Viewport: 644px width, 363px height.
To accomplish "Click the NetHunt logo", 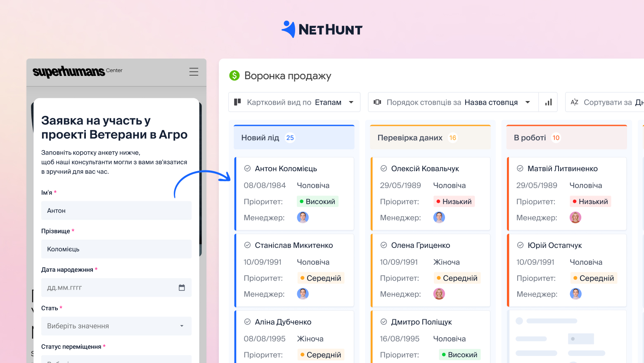I will coord(322,30).
